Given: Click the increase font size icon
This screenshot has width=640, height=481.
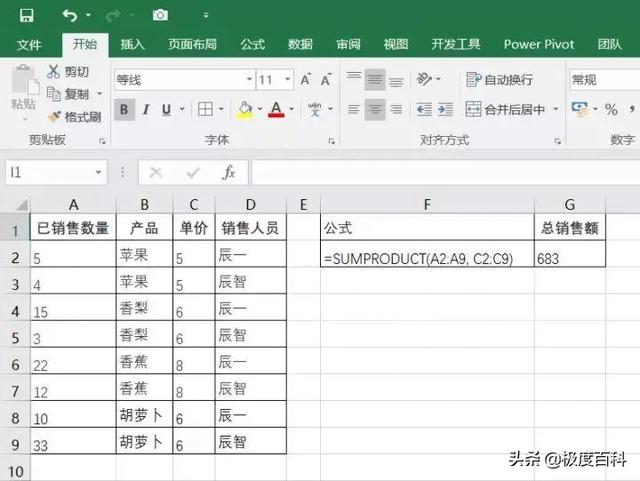Looking at the screenshot, I should tap(306, 79).
